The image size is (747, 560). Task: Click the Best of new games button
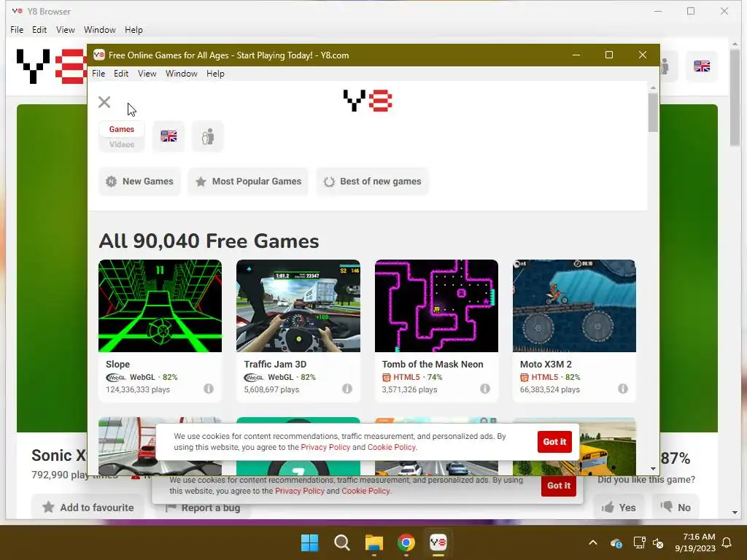tap(373, 182)
